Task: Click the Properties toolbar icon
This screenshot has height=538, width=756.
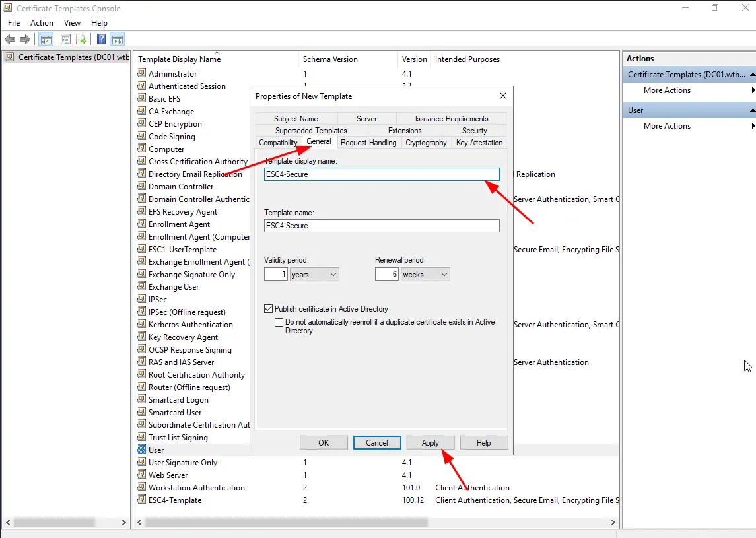Action: tap(66, 40)
